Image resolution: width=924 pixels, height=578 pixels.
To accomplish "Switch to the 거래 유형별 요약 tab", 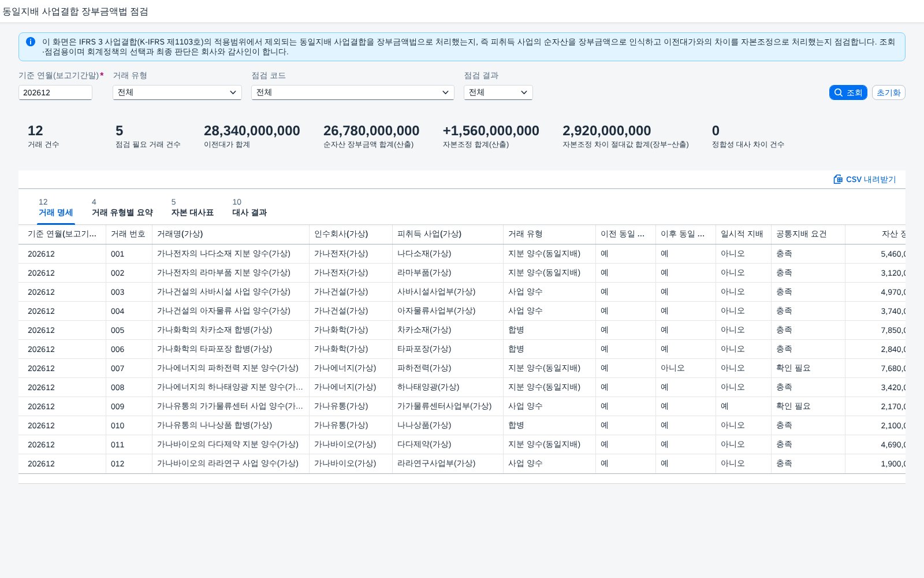I will pos(122,208).
